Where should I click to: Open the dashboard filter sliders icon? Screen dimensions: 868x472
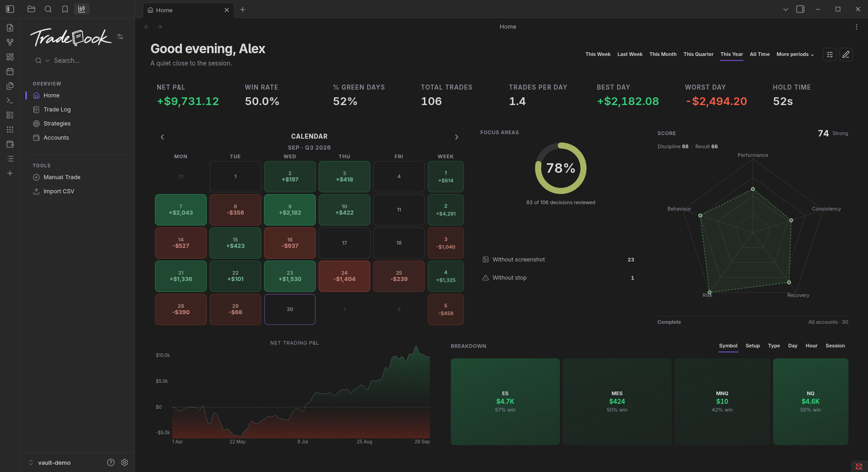(830, 55)
